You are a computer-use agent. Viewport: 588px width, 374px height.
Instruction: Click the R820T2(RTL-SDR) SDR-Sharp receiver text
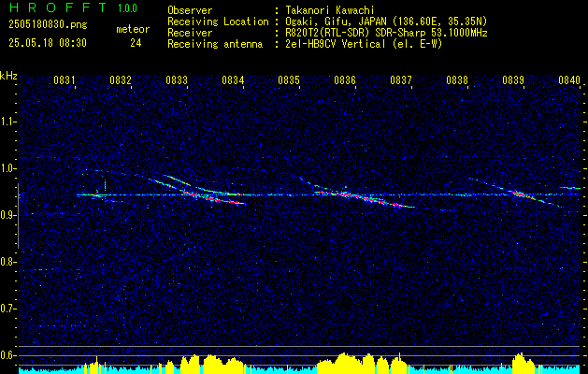tap(386, 33)
